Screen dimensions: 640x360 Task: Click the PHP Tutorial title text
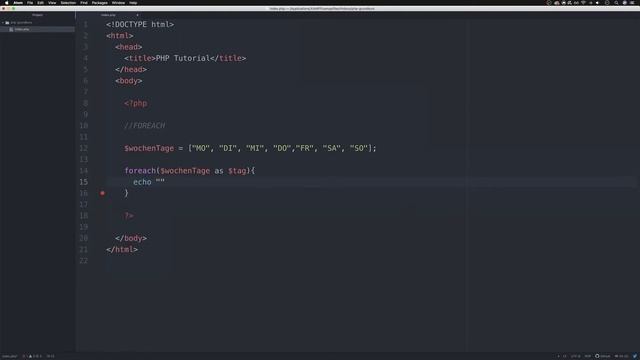point(183,58)
